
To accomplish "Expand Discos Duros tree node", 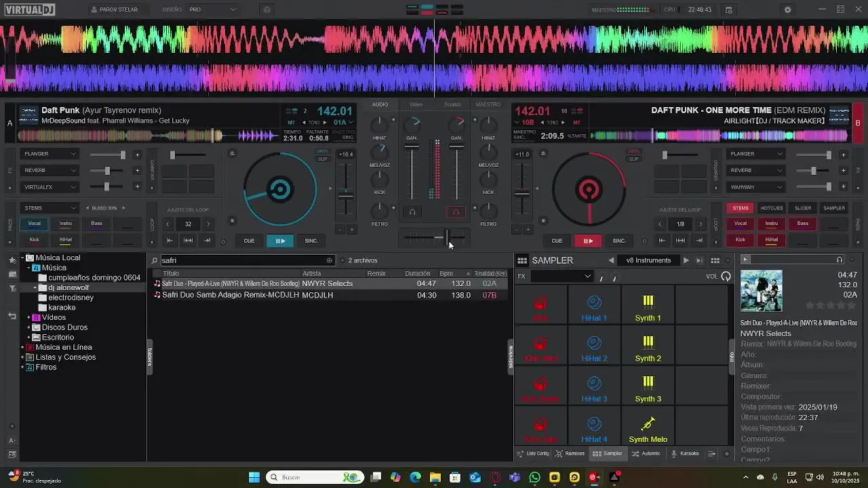I will pos(28,327).
